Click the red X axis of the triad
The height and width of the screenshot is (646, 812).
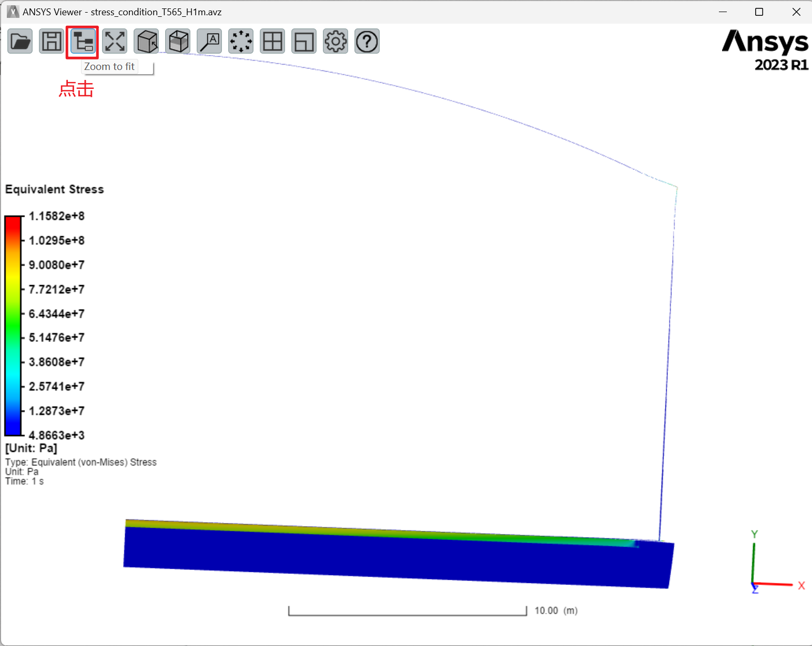point(776,584)
